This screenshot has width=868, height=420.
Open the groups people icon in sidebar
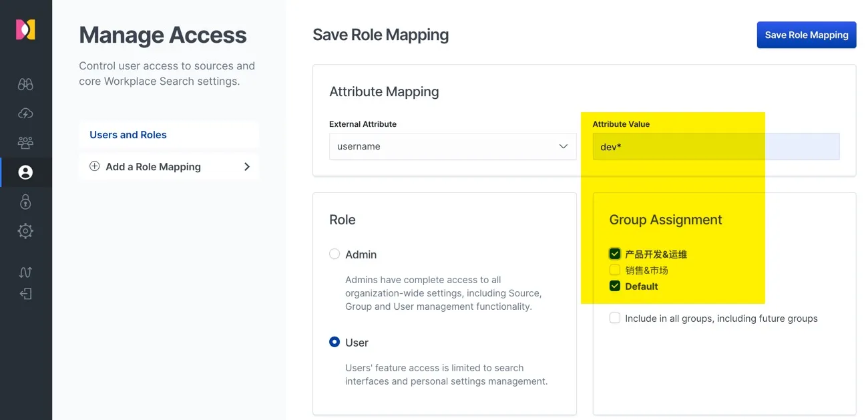25,143
